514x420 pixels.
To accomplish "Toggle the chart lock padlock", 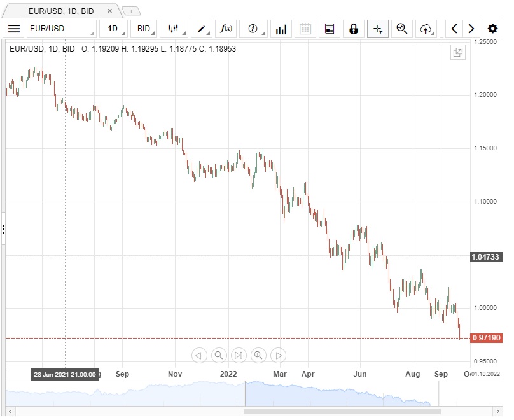I will click(354, 29).
